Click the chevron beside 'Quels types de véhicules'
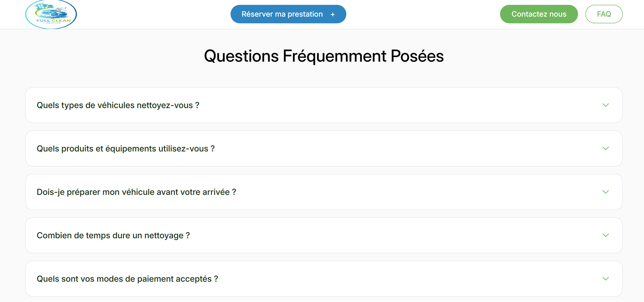This screenshot has width=644, height=302. click(x=605, y=105)
